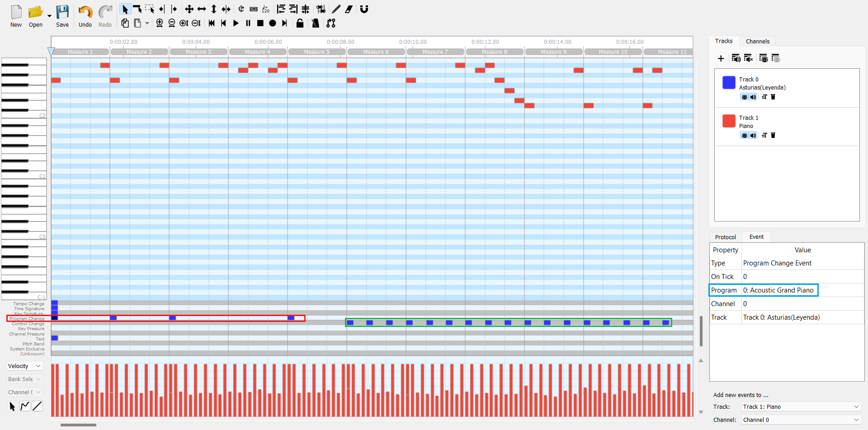868x430 pixels.
Task: Select Track 0's blue color swatch
Action: 728,83
